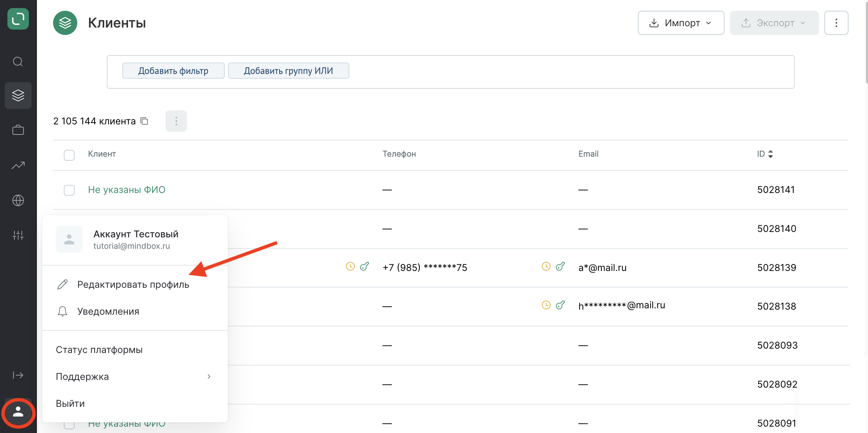The image size is (868, 433).
Task: Click the tutorial@mindbox.ru account email
Action: click(132, 246)
